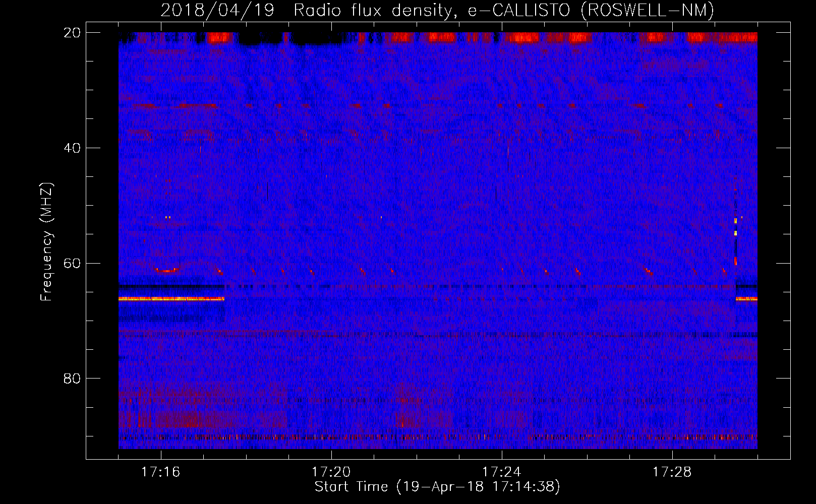Click the 20 MHz frequency tick label
This screenshot has width=816, height=504.
tap(72, 33)
